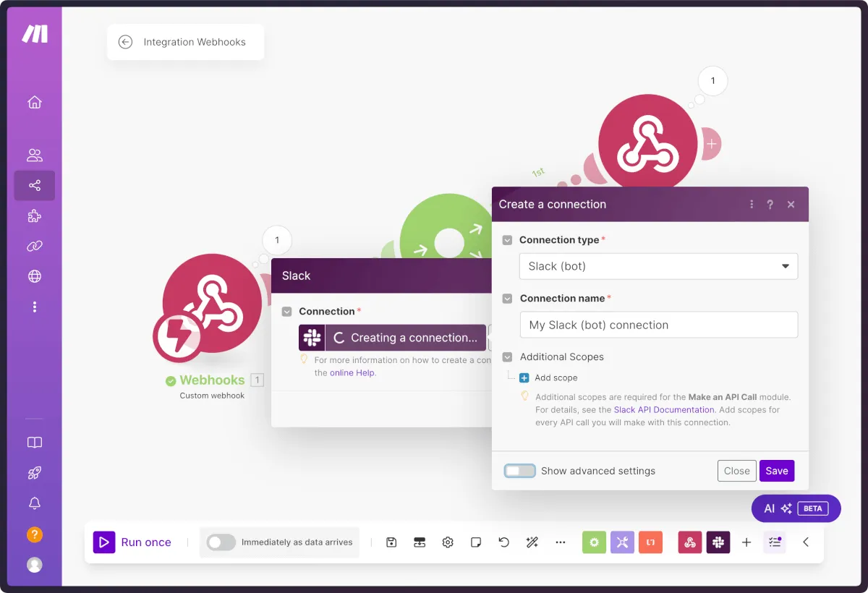Open the dialog options three-dots menu
The image size is (868, 593).
click(752, 205)
